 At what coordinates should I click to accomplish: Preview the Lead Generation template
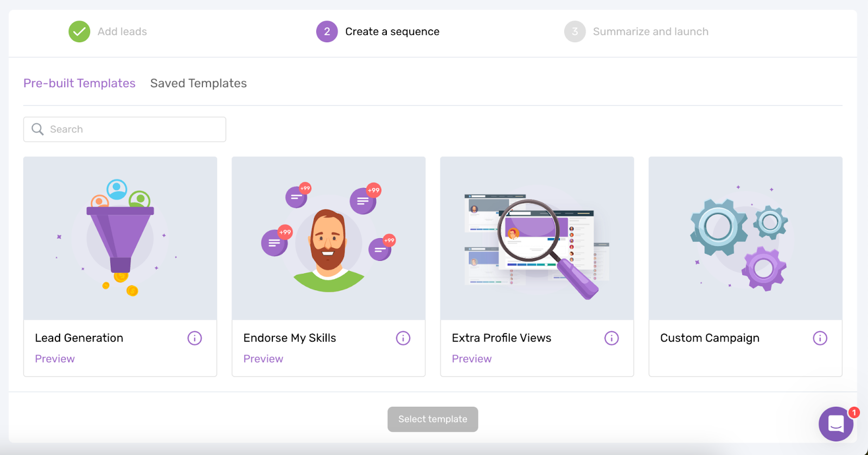click(55, 358)
